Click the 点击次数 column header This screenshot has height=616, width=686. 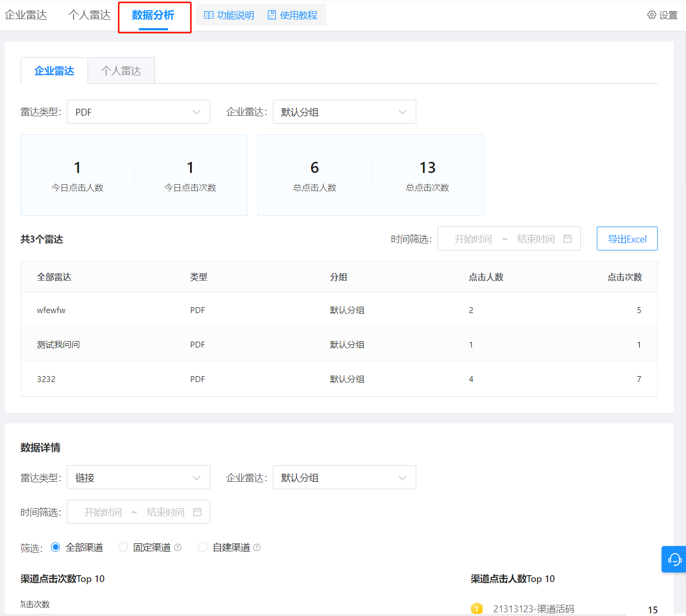tap(625, 277)
